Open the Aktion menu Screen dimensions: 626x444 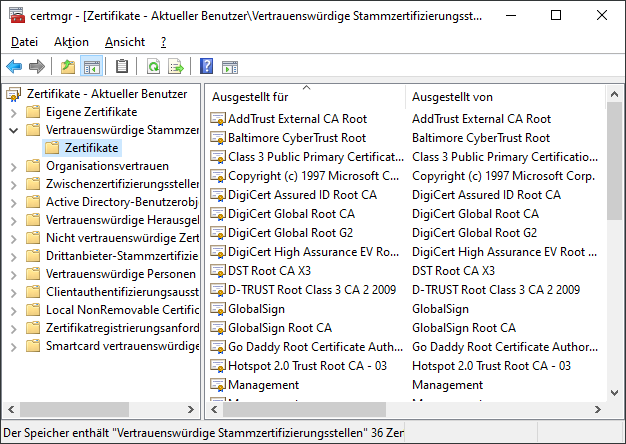tap(71, 42)
